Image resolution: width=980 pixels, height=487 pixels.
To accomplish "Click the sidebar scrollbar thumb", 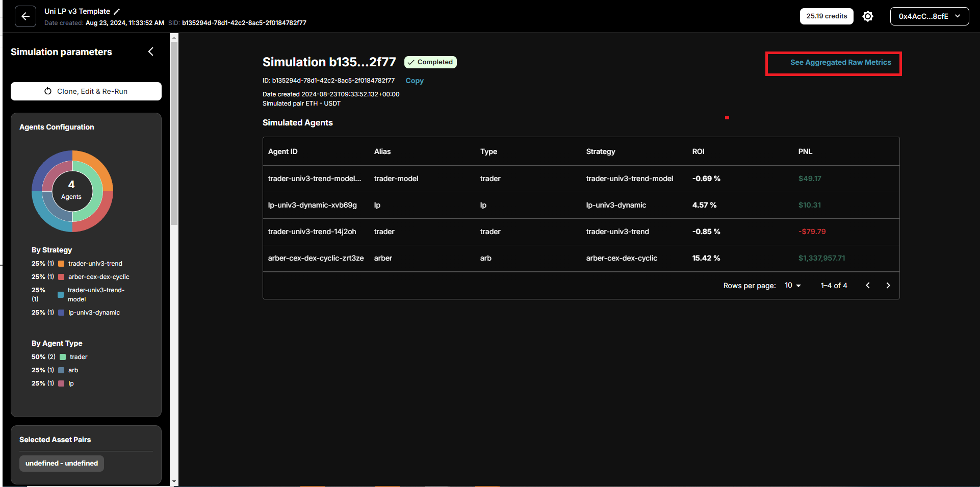I will coord(174,133).
